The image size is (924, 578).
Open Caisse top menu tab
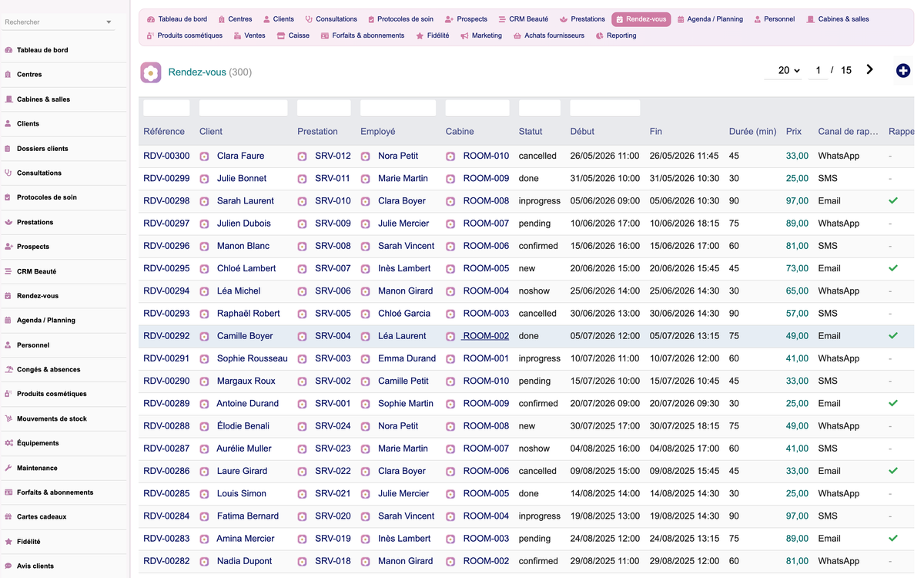(x=293, y=35)
